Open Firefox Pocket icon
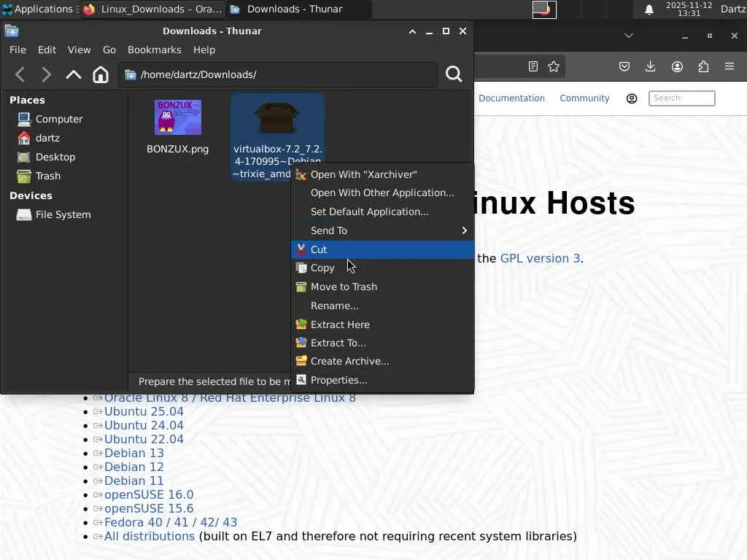 point(624,66)
